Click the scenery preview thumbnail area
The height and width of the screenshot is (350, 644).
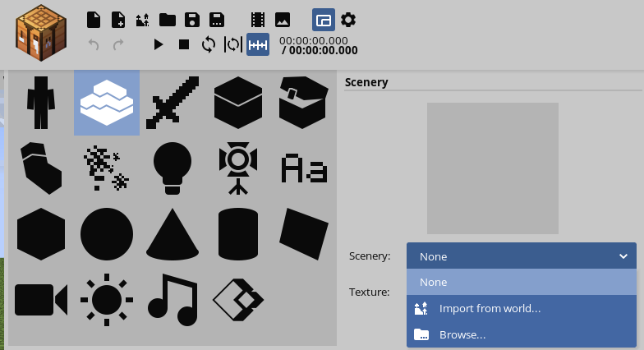pyautogui.click(x=492, y=168)
